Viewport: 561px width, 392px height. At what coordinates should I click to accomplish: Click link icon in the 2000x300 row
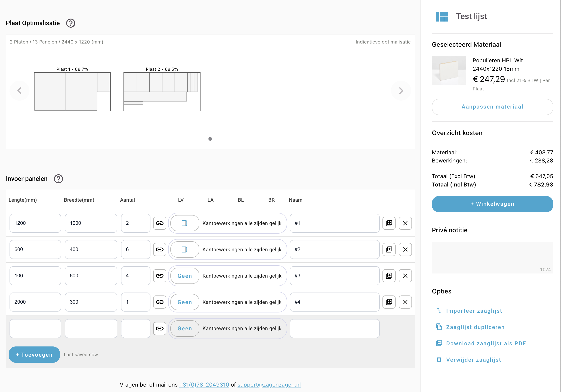pyautogui.click(x=160, y=302)
